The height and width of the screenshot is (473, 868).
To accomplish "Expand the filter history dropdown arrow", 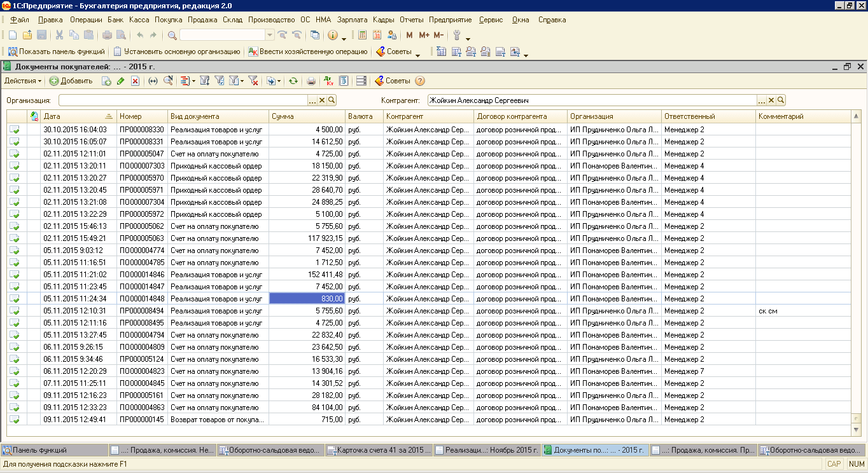I will click(x=242, y=81).
